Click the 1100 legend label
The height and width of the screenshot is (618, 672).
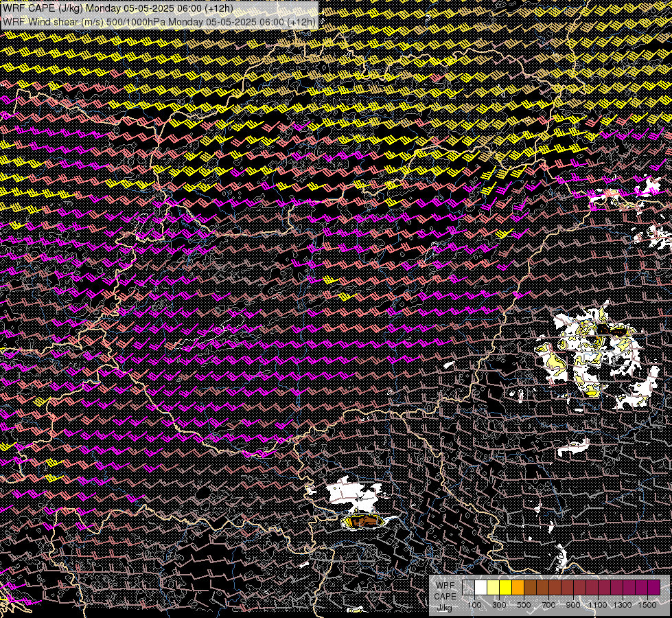(x=597, y=605)
